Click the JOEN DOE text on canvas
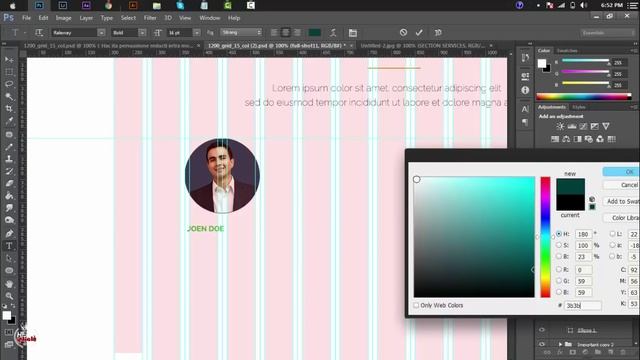Viewport: 640px width, 360px height. [x=205, y=229]
